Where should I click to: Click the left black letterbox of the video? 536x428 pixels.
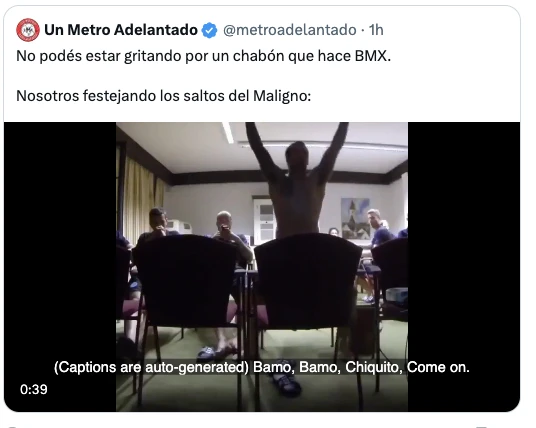click(x=60, y=267)
